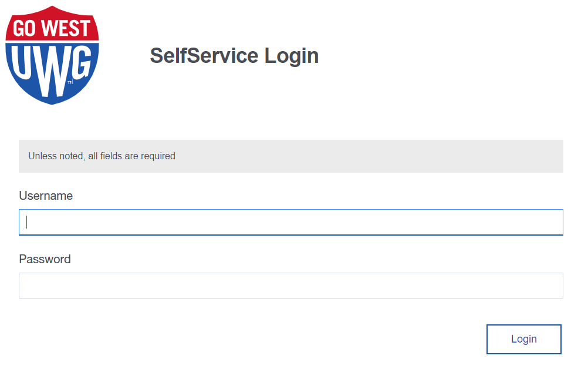Image resolution: width=588 pixels, height=369 pixels.
Task: Click the Password label
Action: click(x=45, y=259)
